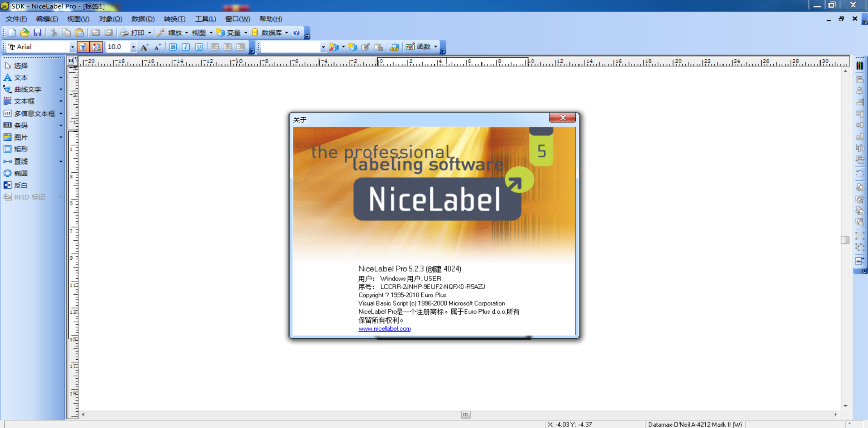Click the 变量 variable button

229,33
